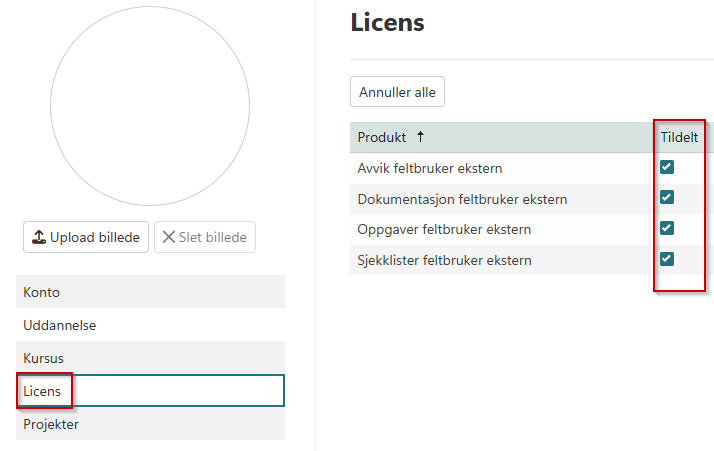
Task: Toggle the Dokumentasjon feltbruker ekstern checkbox
Action: [x=667, y=198]
